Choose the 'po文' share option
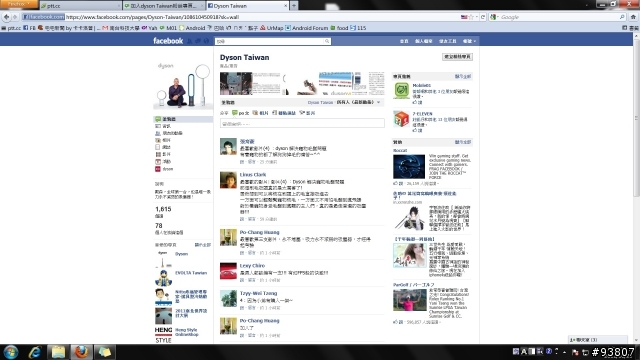Image resolution: width=640 pixels, height=360 pixels. point(240,113)
